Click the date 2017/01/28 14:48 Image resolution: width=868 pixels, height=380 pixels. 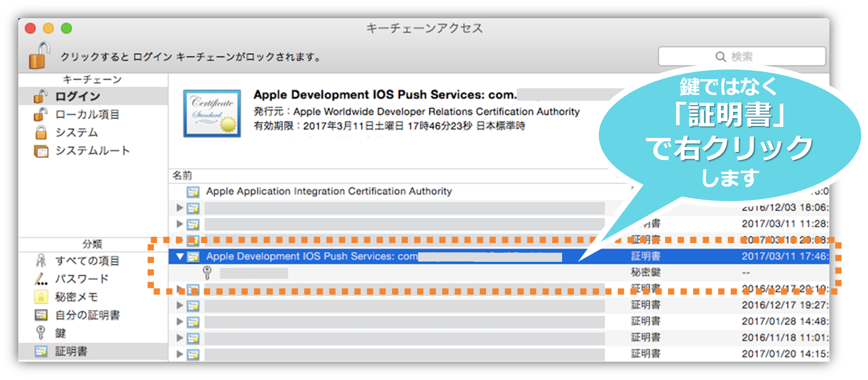point(785,321)
